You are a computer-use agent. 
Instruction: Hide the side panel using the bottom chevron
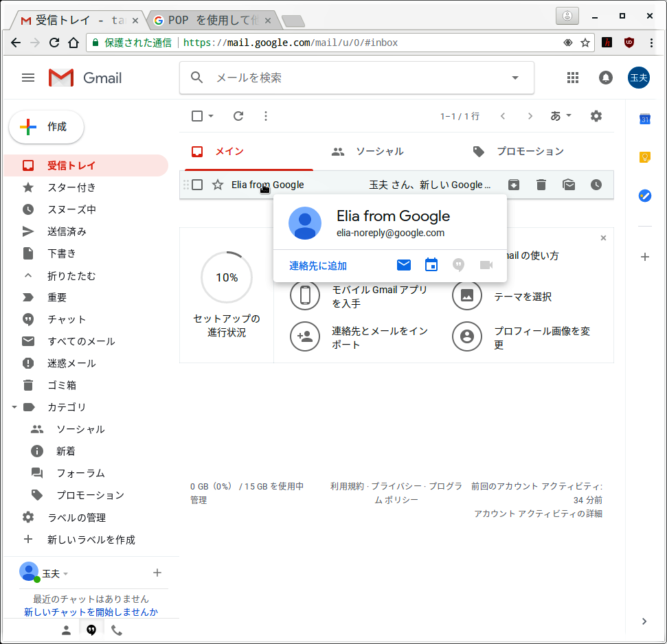pyautogui.click(x=644, y=621)
